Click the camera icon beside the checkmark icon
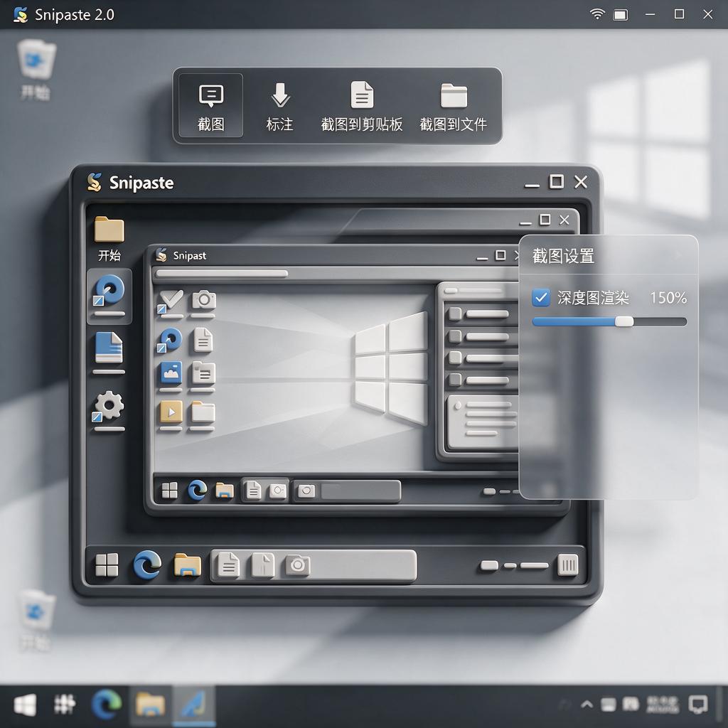 point(203,301)
